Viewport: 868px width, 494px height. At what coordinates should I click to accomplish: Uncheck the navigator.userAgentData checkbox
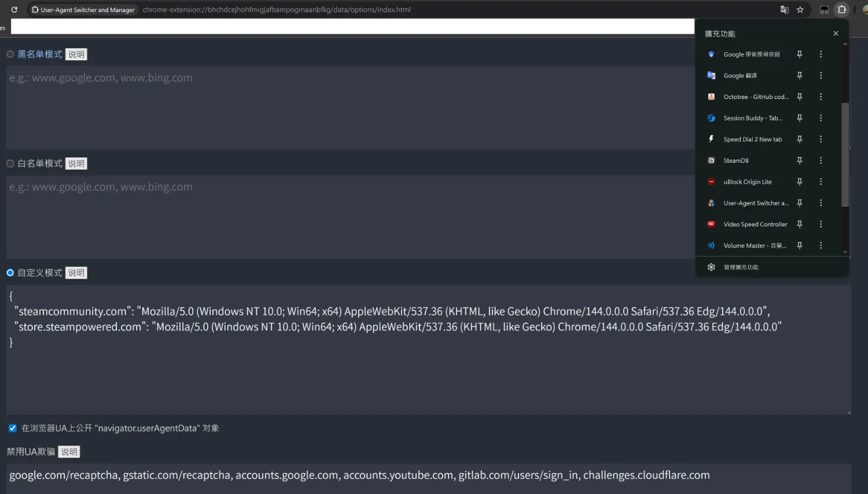pyautogui.click(x=13, y=429)
